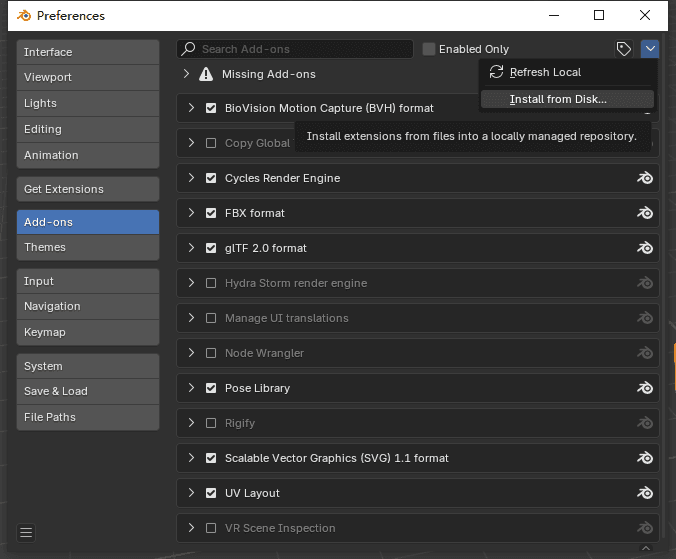
Task: Open the Lights preferences tab
Action: click(88, 103)
